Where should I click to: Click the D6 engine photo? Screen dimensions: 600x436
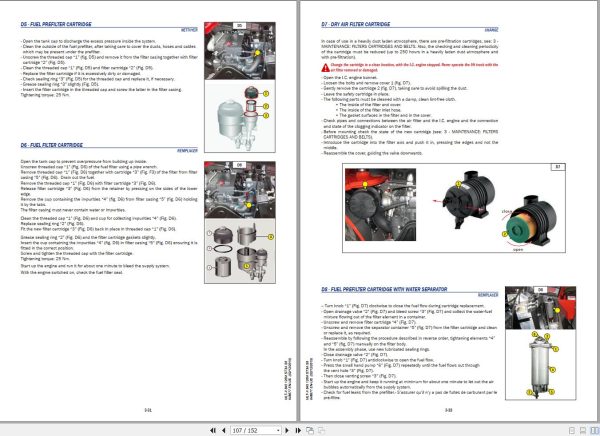[240, 190]
